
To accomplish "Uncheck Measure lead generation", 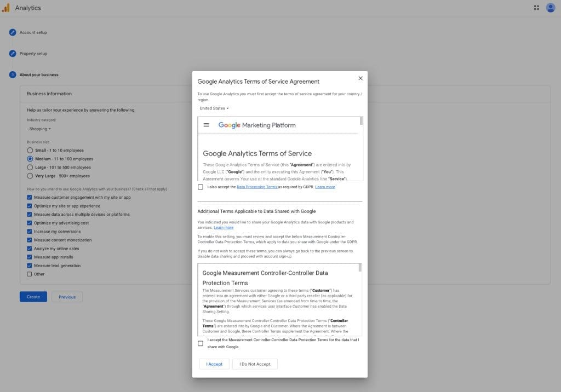I will pyautogui.click(x=30, y=266).
